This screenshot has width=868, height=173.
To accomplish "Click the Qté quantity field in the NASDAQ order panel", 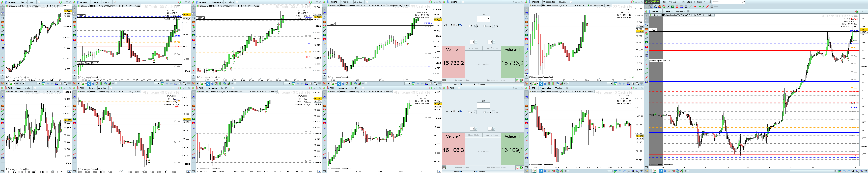I will click(484, 19).
